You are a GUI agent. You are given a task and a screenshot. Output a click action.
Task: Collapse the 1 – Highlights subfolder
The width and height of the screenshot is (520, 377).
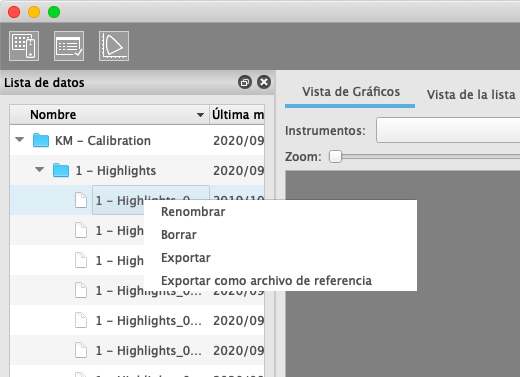point(40,170)
